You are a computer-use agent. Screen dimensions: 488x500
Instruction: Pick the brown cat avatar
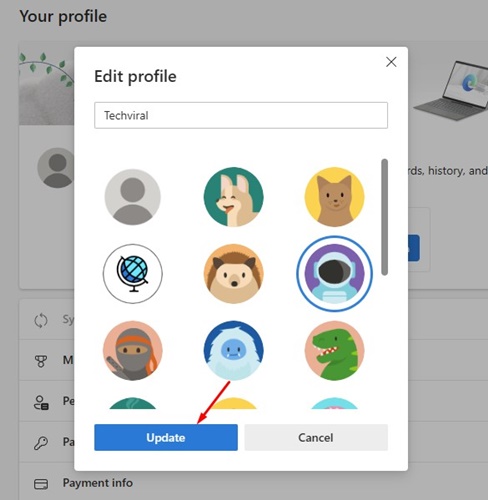[x=335, y=197]
